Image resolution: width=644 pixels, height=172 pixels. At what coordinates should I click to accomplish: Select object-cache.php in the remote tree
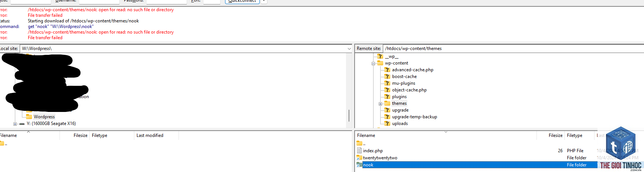[409, 90]
